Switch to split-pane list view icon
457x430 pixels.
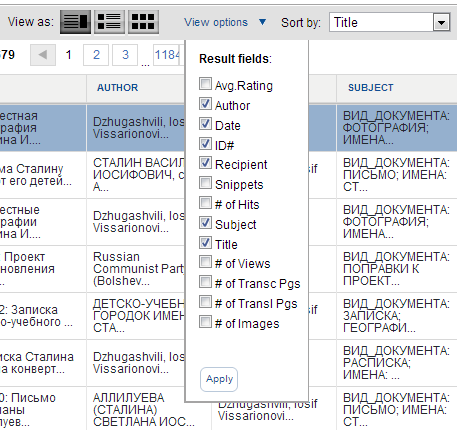pyautogui.click(x=75, y=22)
